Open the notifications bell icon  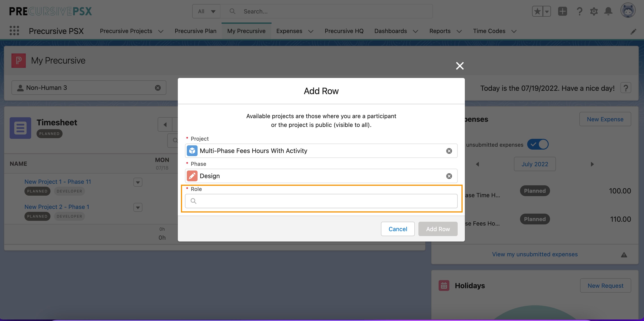[x=609, y=11]
